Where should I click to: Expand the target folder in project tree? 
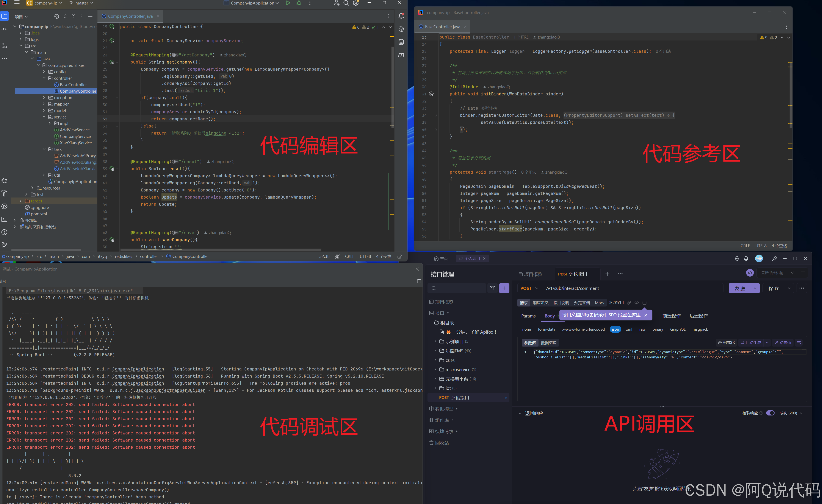tap(21, 201)
